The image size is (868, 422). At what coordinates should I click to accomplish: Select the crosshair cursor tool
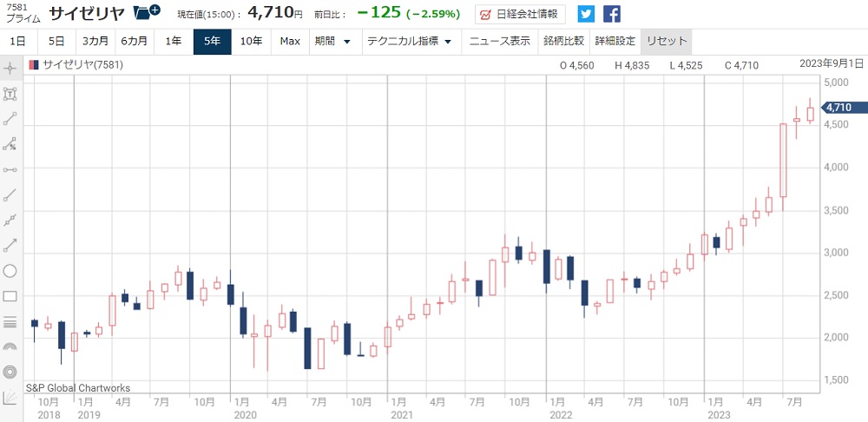coord(10,69)
